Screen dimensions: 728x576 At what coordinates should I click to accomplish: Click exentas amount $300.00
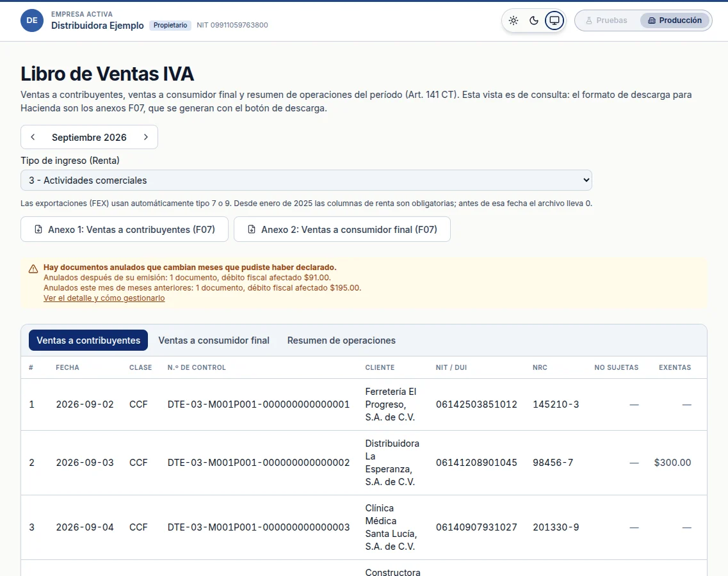pyautogui.click(x=672, y=462)
